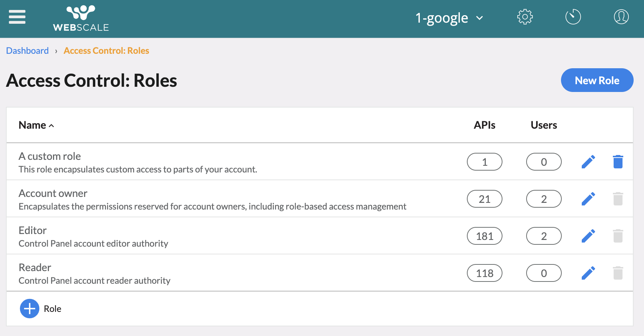Open the user profile icon
The height and width of the screenshot is (336, 644).
621,17
